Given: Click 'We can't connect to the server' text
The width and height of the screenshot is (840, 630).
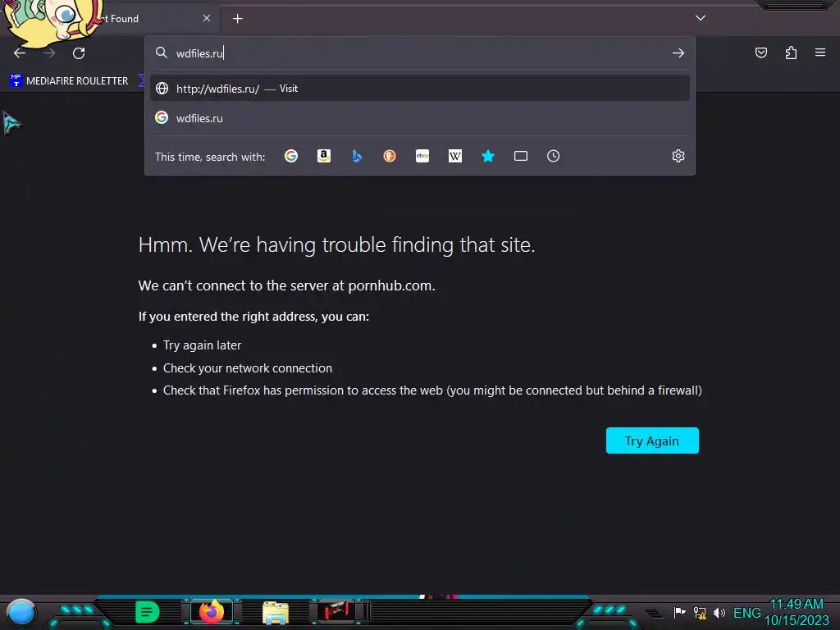Looking at the screenshot, I should (286, 285).
